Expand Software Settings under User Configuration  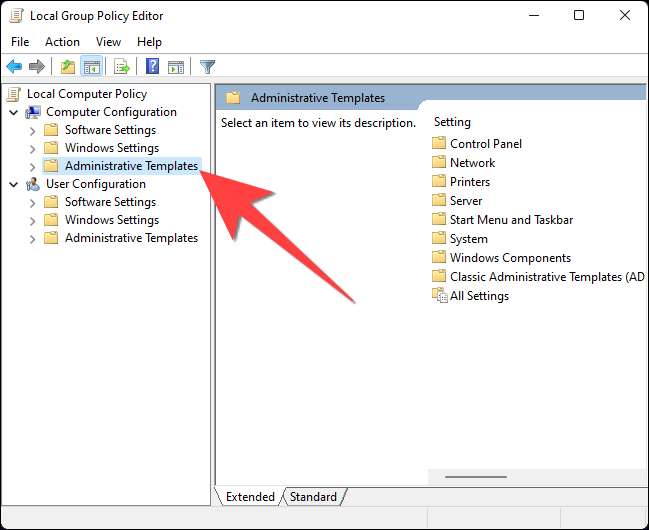tap(33, 203)
